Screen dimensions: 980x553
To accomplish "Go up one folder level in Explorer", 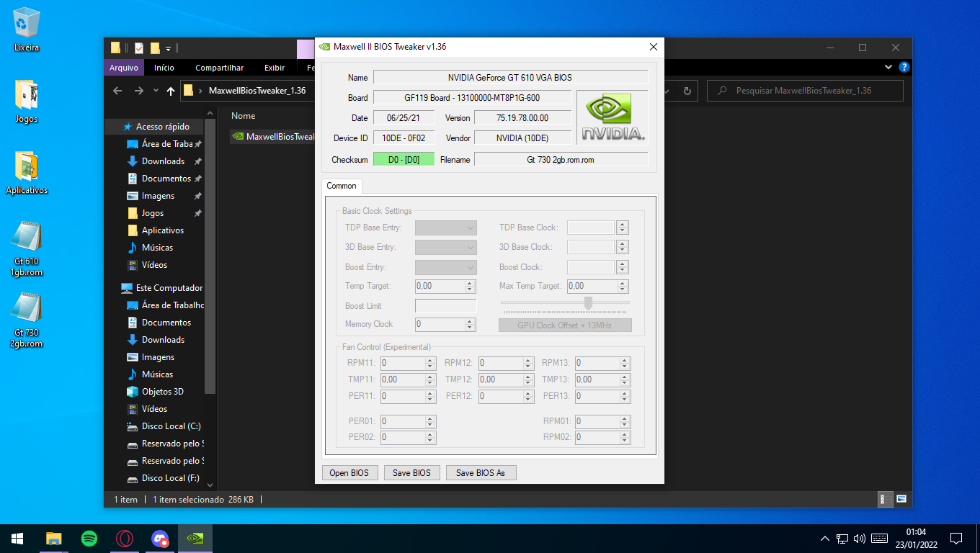I will (171, 91).
